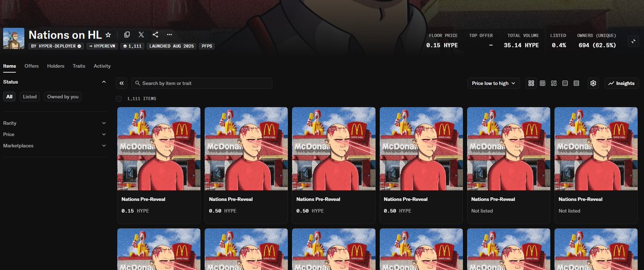Open the Price low to high dropdown
This screenshot has height=270, width=644.
pos(494,83)
